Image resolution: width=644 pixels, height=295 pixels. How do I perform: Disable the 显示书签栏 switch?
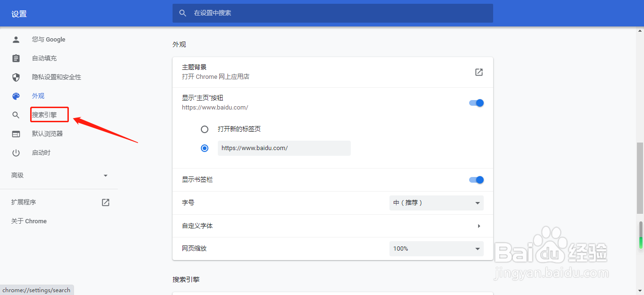(x=477, y=180)
